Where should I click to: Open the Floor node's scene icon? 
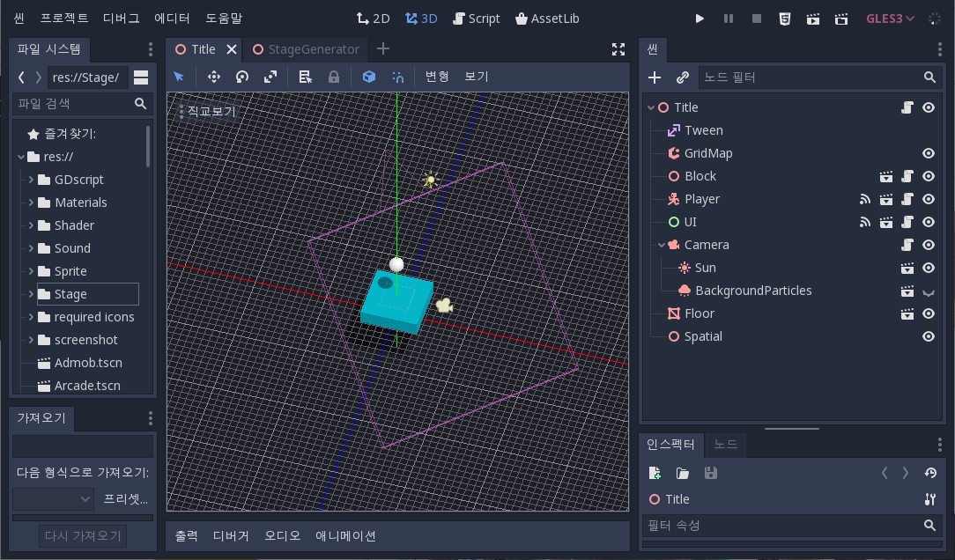click(907, 313)
